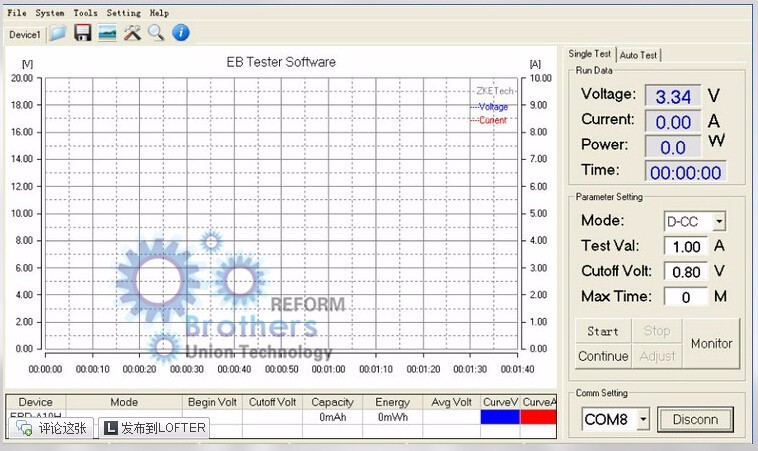Click the Capacity column header

point(332,402)
